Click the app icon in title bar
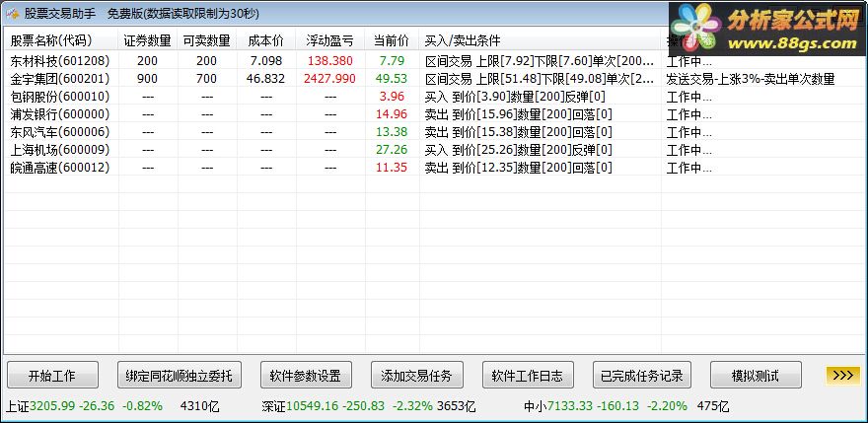 [13, 14]
